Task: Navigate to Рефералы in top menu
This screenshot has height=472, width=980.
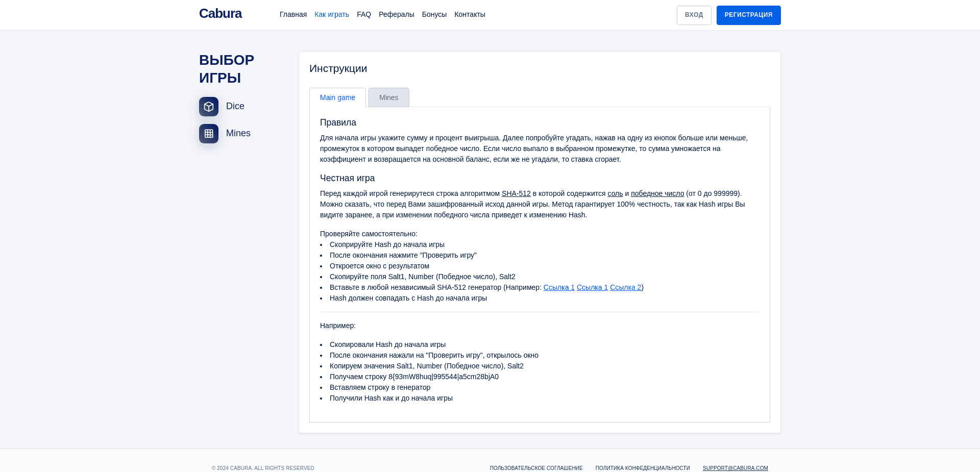Action: pos(397,14)
